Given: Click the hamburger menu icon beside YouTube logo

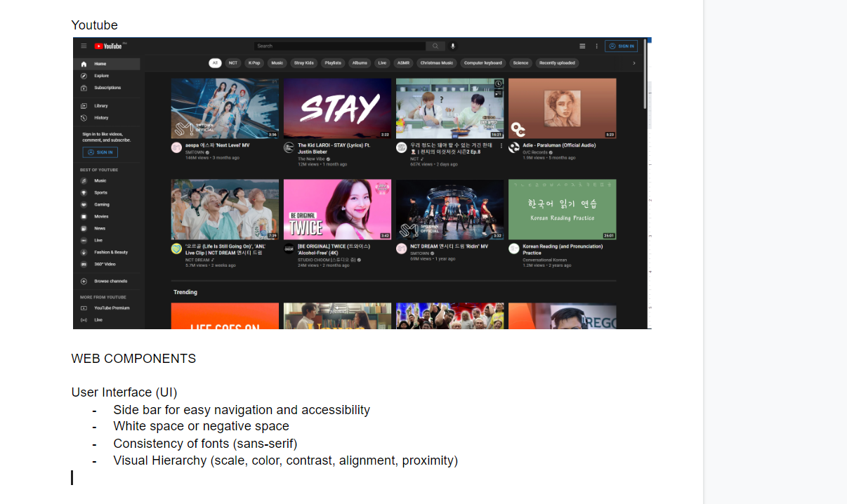Looking at the screenshot, I should tap(84, 46).
